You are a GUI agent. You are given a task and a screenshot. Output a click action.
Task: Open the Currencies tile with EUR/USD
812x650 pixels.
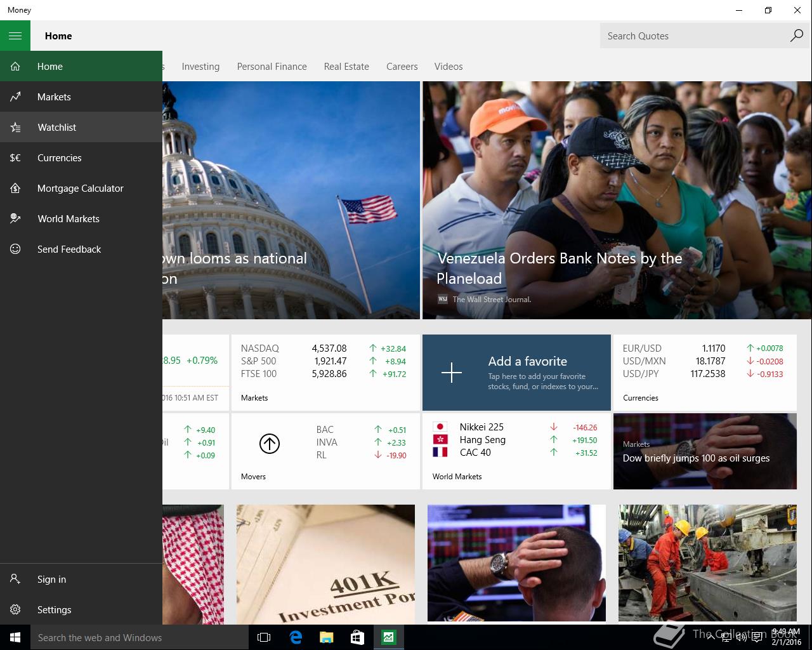[705, 373]
